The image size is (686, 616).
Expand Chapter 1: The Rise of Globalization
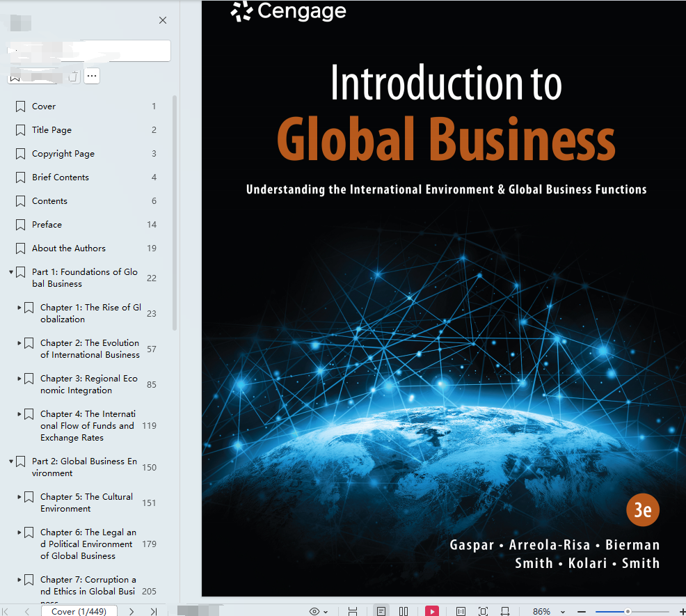pyautogui.click(x=19, y=308)
